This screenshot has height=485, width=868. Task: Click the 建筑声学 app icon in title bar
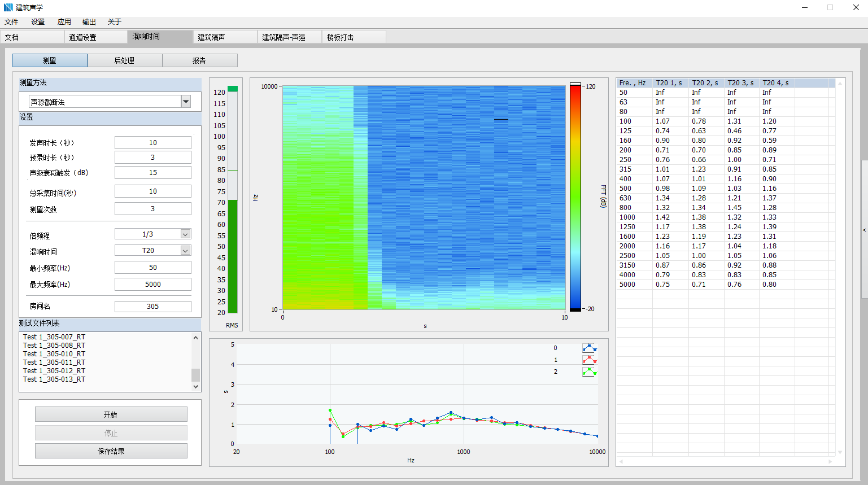point(8,7)
